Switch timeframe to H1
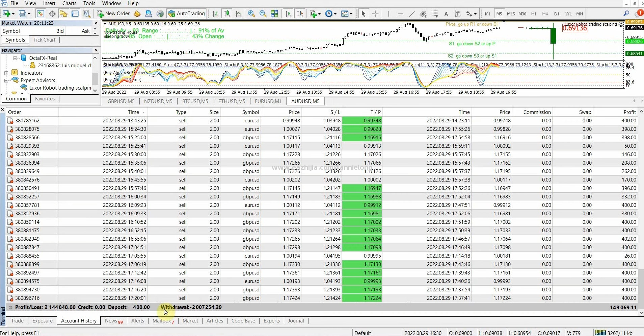The width and height of the screenshot is (644, 336). (534, 14)
